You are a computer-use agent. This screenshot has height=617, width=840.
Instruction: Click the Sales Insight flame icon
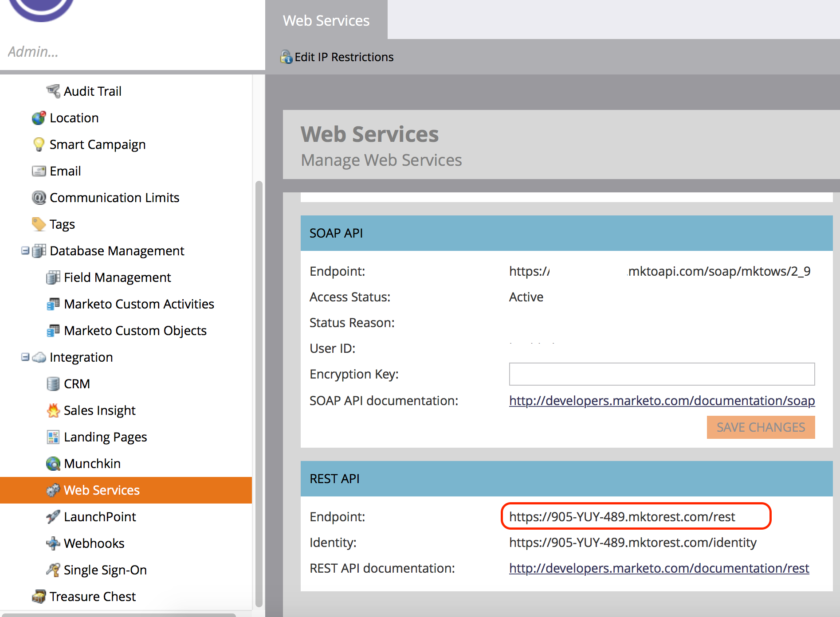[53, 410]
